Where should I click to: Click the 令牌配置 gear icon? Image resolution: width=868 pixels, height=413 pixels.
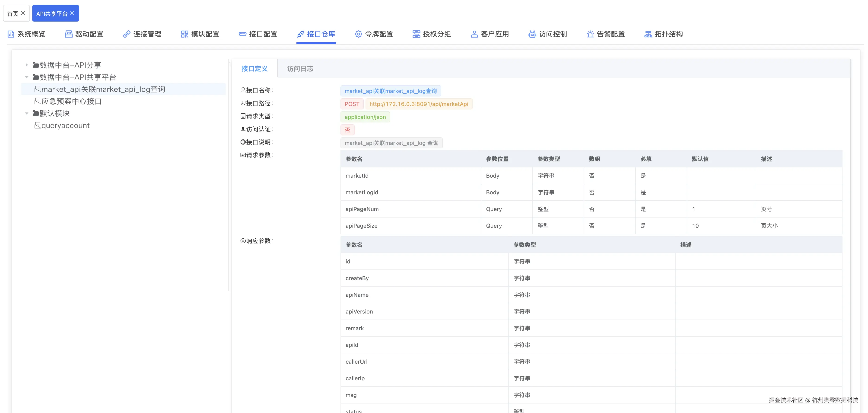359,34
